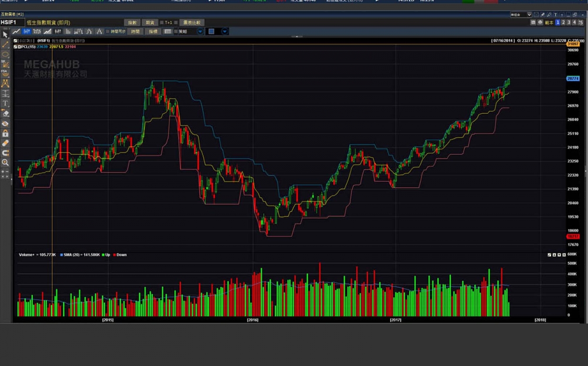
Task: Select the fifth chart style icon
Action: [x=58, y=31]
